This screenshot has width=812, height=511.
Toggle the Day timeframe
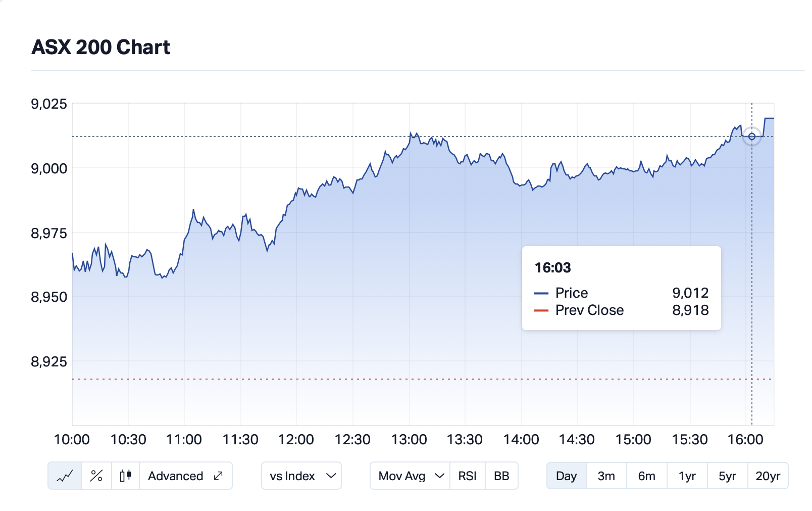pyautogui.click(x=566, y=476)
